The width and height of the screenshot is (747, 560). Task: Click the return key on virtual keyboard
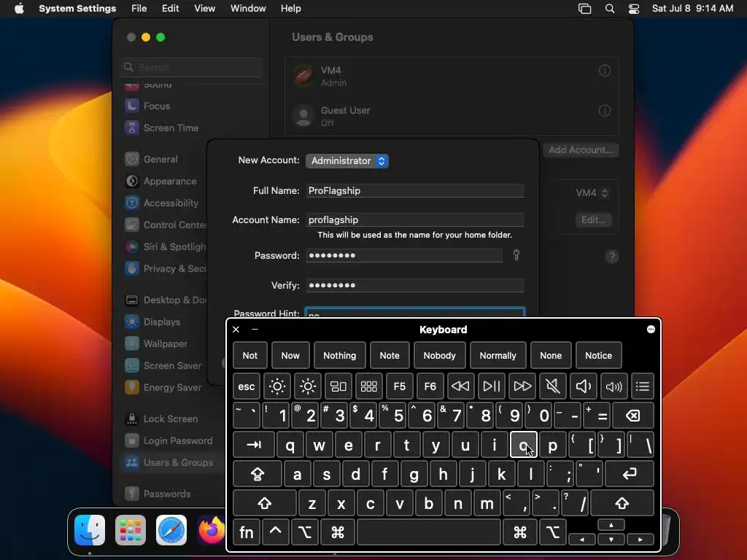tap(630, 474)
